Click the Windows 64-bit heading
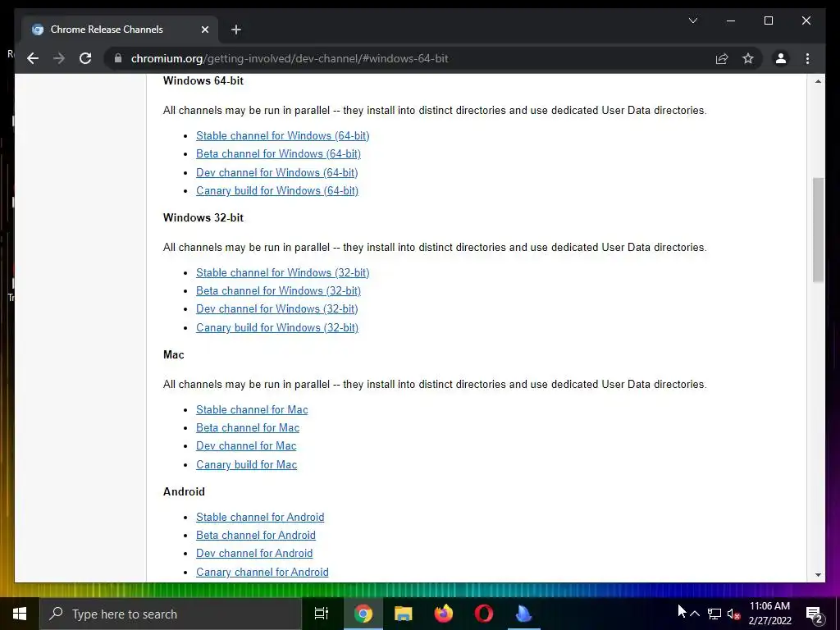The width and height of the screenshot is (840, 630). point(203,81)
